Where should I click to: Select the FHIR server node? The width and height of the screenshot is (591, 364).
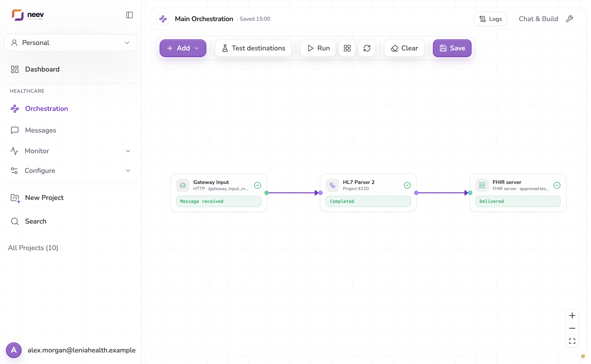(x=518, y=193)
